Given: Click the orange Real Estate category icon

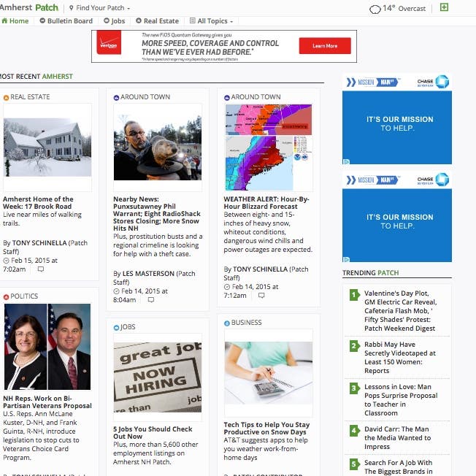Looking at the screenshot, I should coord(6,97).
